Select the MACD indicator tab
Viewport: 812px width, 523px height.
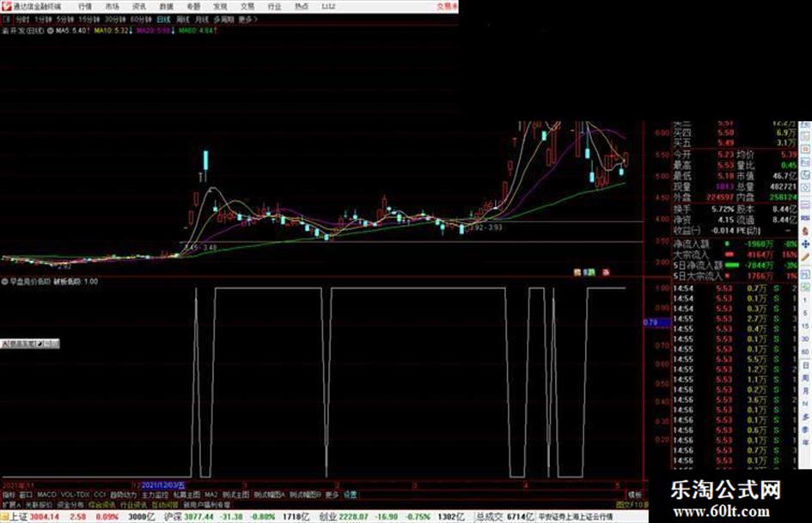[46, 495]
